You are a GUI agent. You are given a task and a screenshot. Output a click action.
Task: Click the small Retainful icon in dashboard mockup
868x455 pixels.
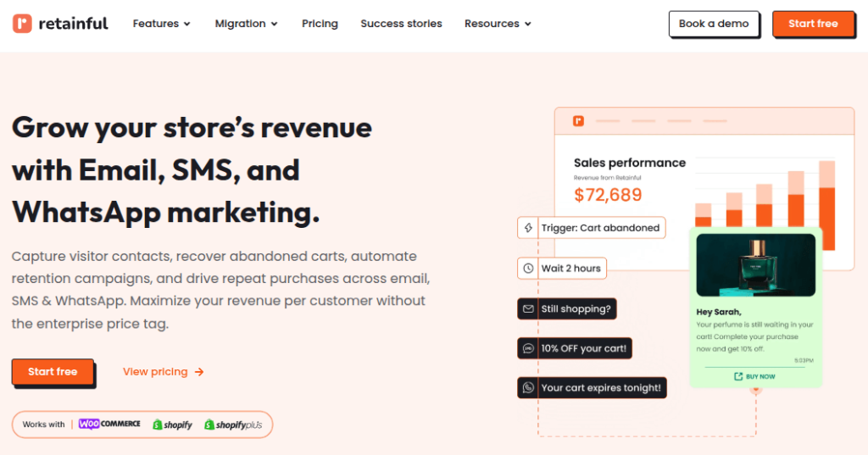[578, 120]
